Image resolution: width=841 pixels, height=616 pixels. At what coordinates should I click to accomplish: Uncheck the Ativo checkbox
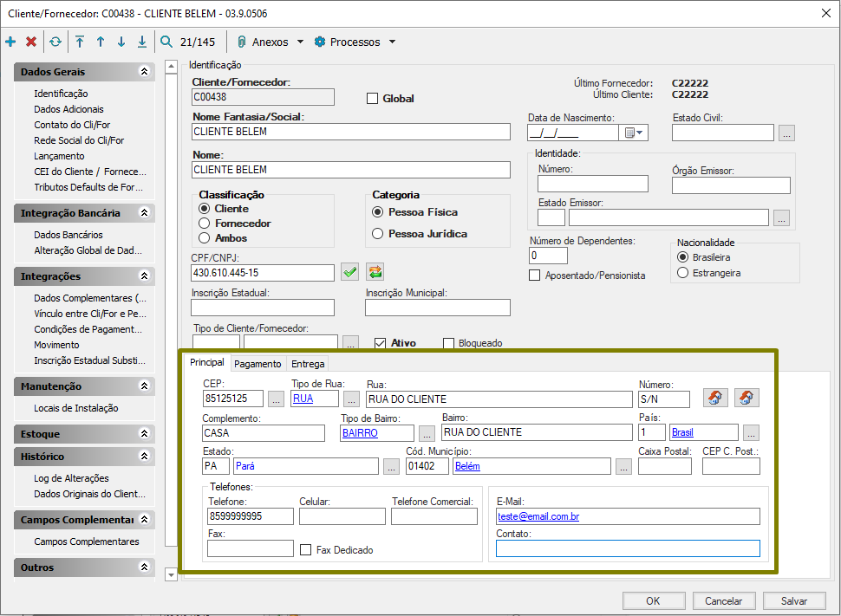pos(381,343)
